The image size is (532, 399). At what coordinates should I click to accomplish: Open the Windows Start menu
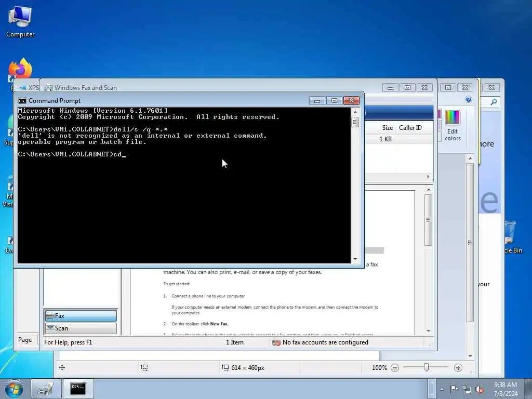[14, 389]
